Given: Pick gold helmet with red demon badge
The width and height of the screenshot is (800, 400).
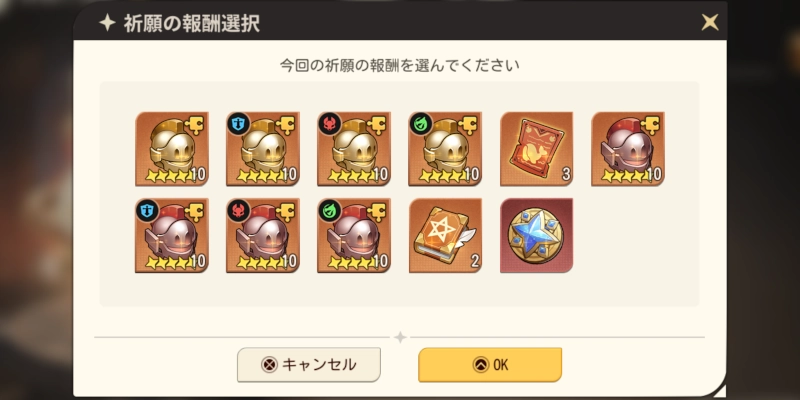Looking at the screenshot, I should (354, 148).
